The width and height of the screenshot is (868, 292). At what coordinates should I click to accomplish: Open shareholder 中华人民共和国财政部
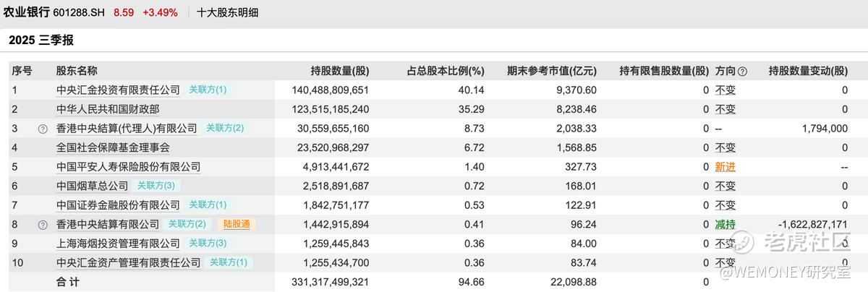108,109
